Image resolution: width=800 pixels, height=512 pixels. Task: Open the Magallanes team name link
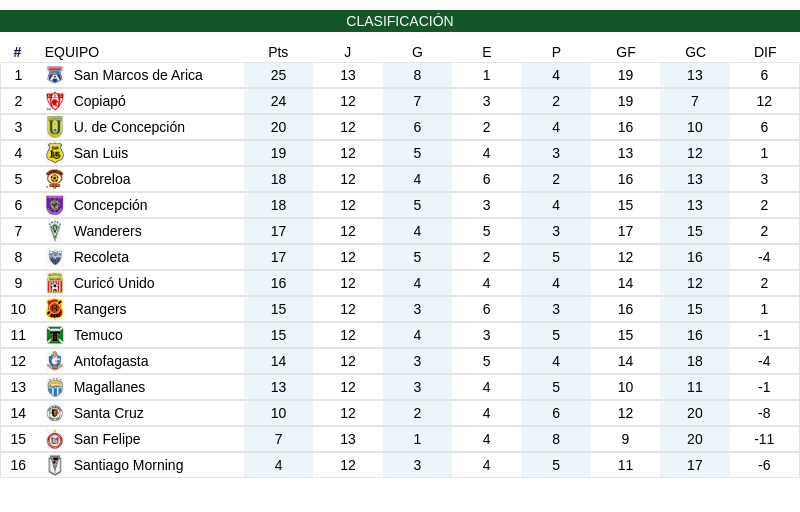(x=109, y=387)
